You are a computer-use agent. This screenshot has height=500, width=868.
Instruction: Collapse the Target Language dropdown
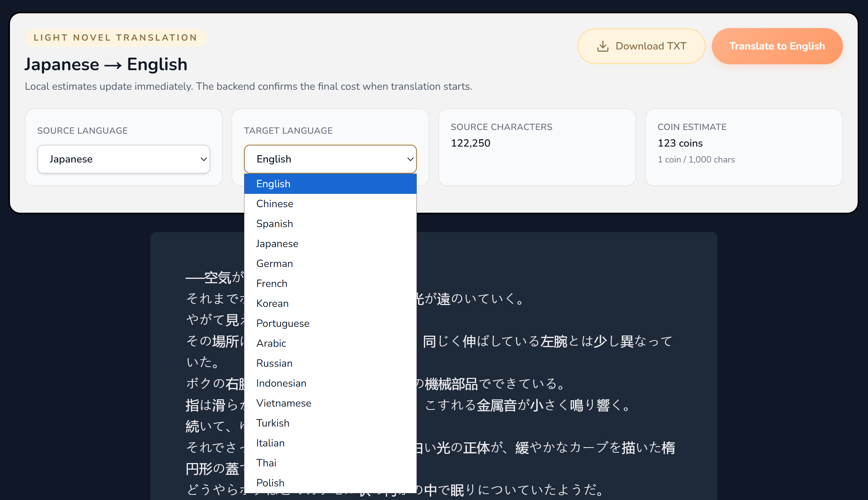[x=330, y=159]
